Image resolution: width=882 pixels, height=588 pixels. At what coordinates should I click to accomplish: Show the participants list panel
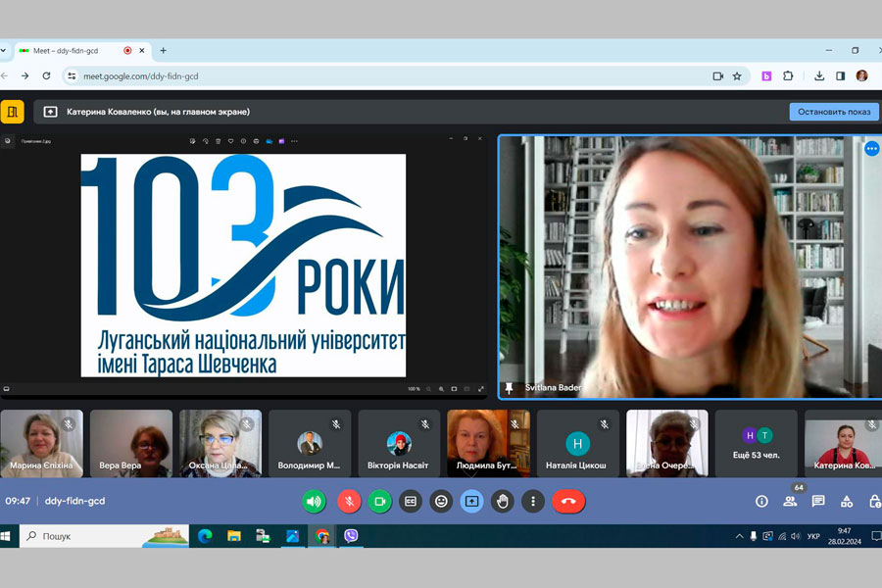[790, 501]
